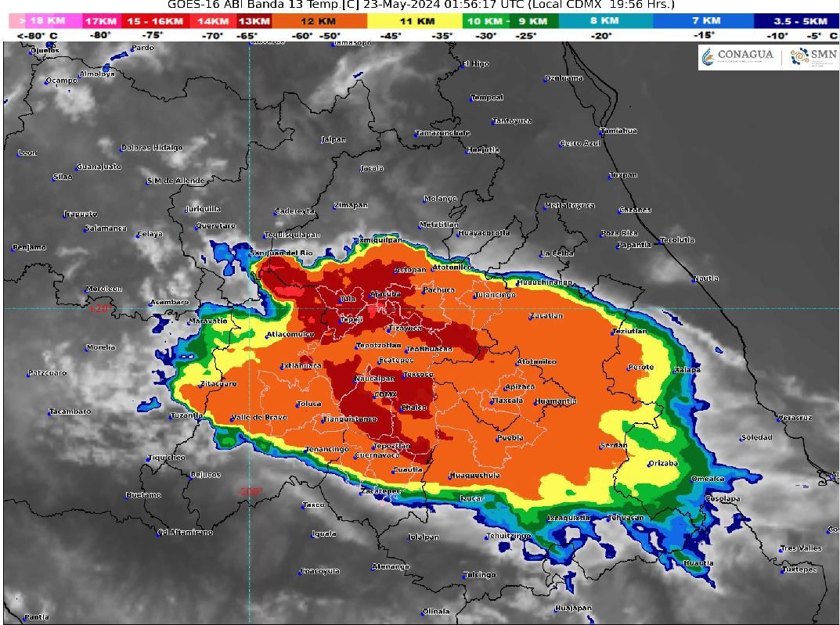The width and height of the screenshot is (840, 625).
Task: Click the Celaya city label
Action: pos(150,234)
